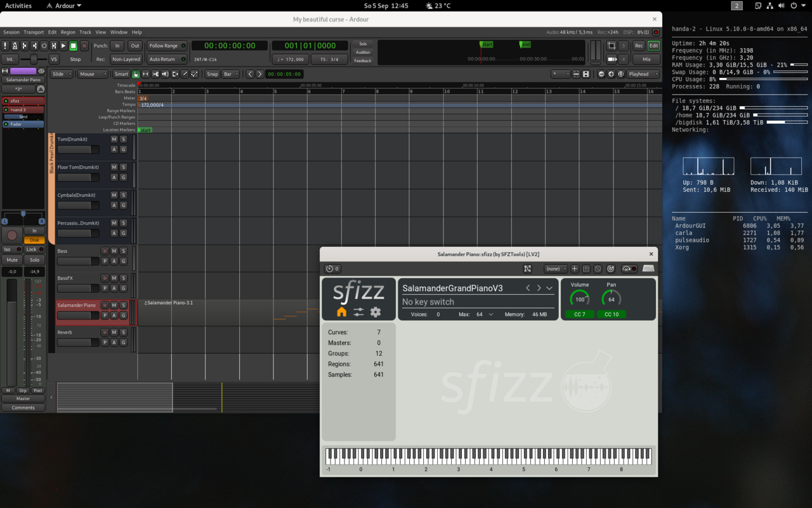Open the Bar grid dropdown
This screenshot has height=508, width=812.
coord(231,74)
